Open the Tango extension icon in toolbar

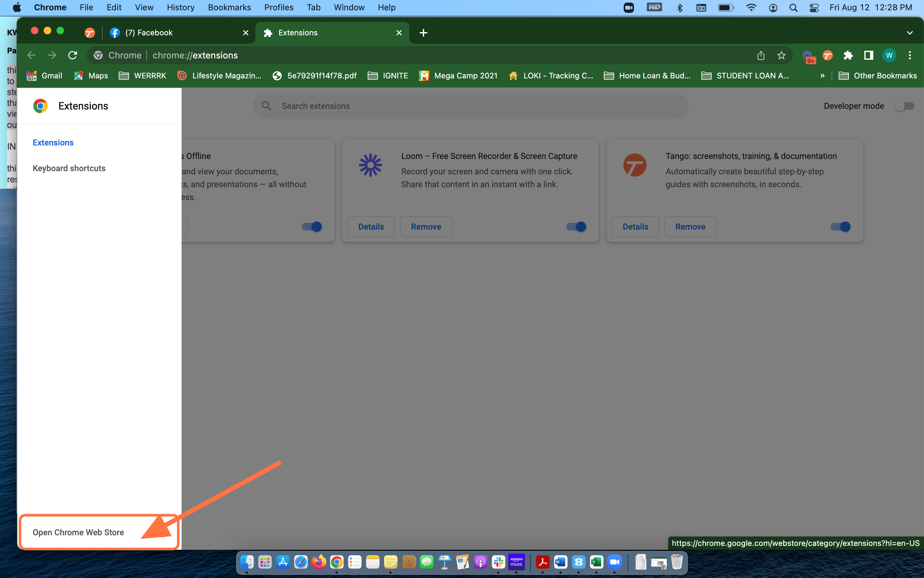pos(827,56)
